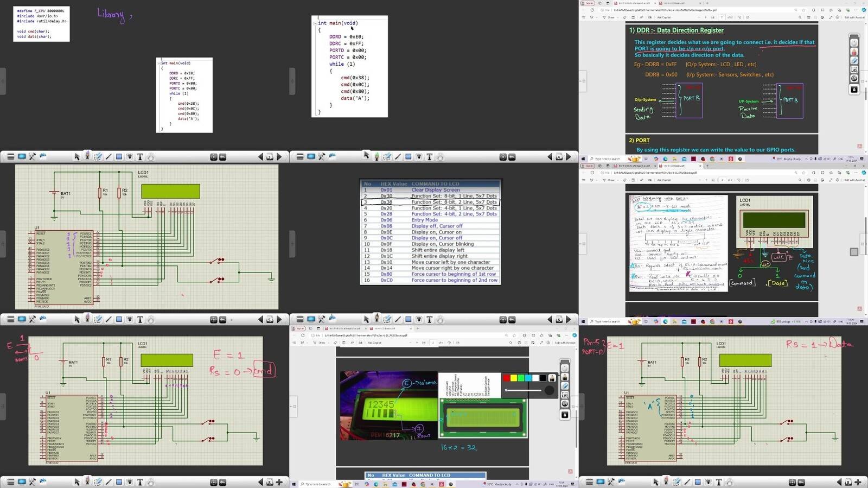The width and height of the screenshot is (868, 488).
Task: Open weather widget in the DDR slide window taskbar
Action: coord(787,159)
